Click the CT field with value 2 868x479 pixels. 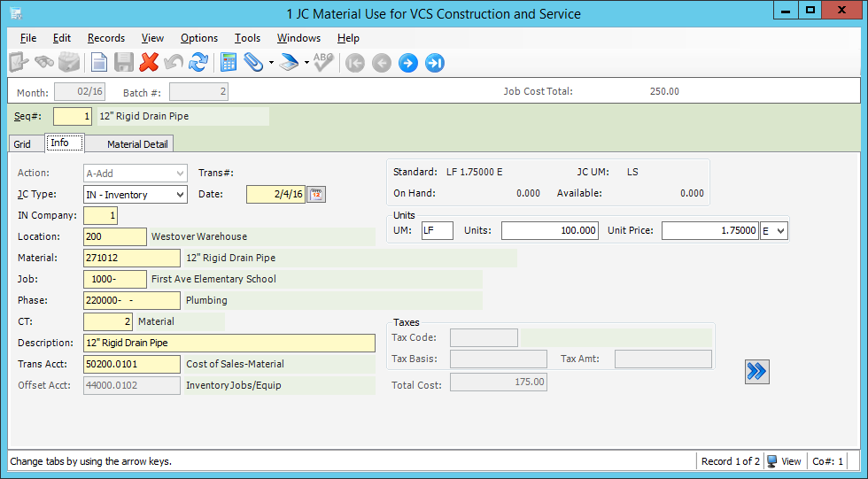pyautogui.click(x=108, y=321)
